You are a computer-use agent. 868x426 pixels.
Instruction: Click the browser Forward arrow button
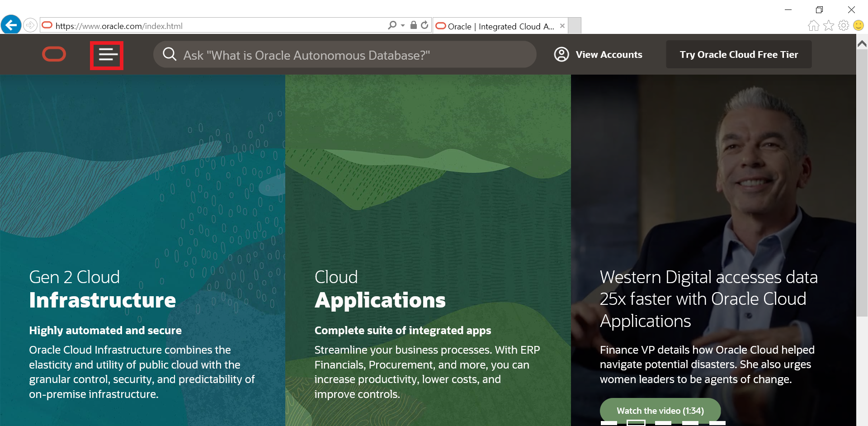(30, 25)
